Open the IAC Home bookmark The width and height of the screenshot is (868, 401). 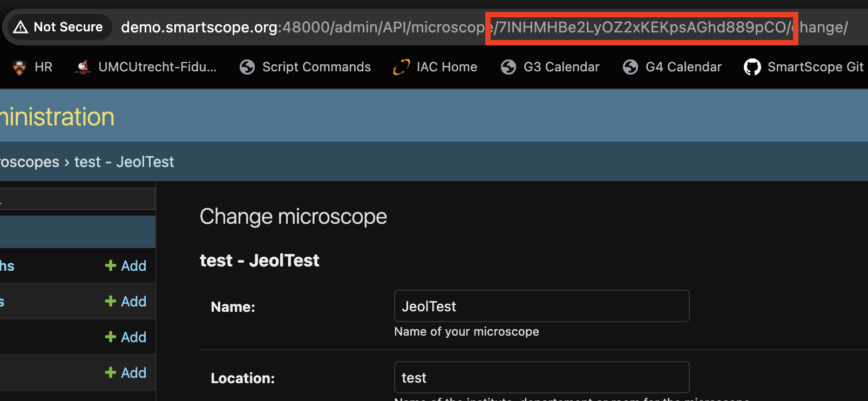[x=435, y=67]
